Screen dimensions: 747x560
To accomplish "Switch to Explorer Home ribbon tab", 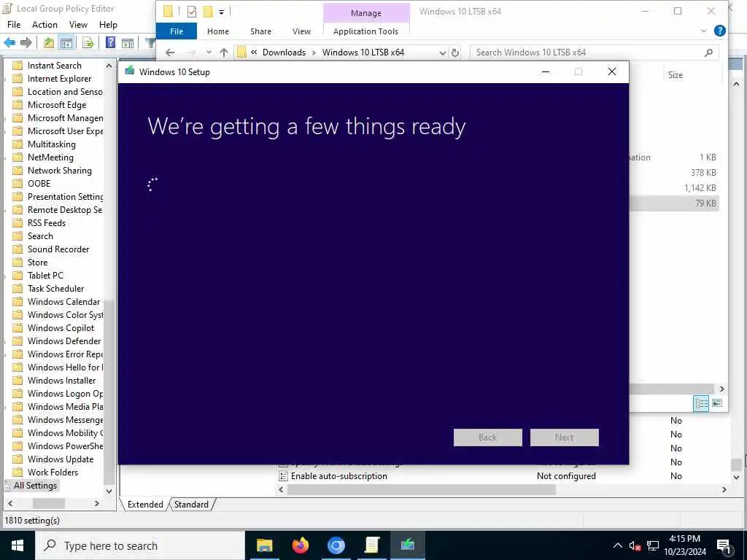I will click(x=218, y=31).
